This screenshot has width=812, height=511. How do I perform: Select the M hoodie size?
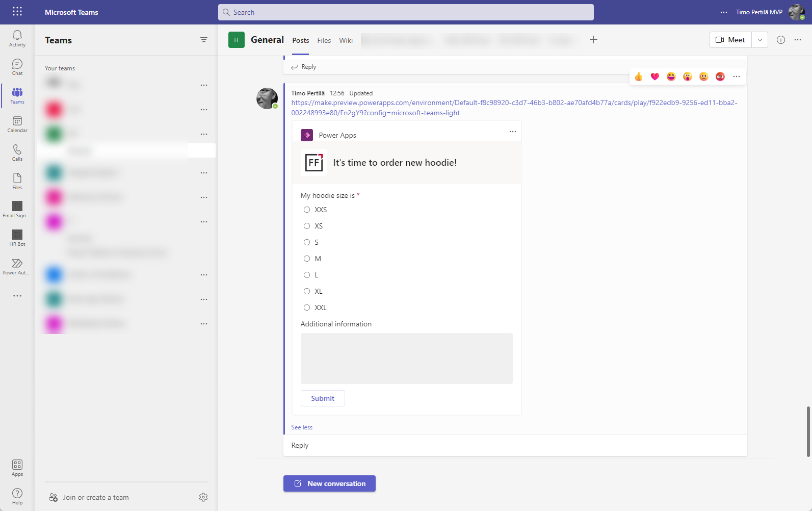pyautogui.click(x=307, y=259)
